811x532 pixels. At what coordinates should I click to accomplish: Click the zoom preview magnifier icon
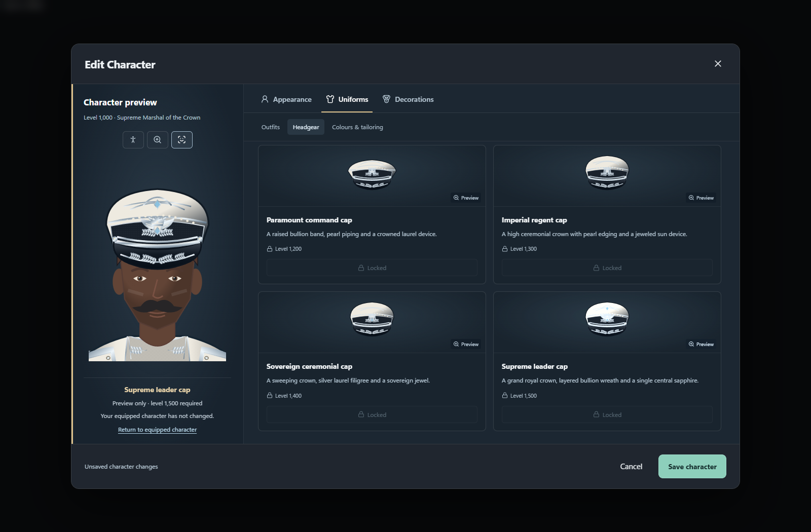158,140
